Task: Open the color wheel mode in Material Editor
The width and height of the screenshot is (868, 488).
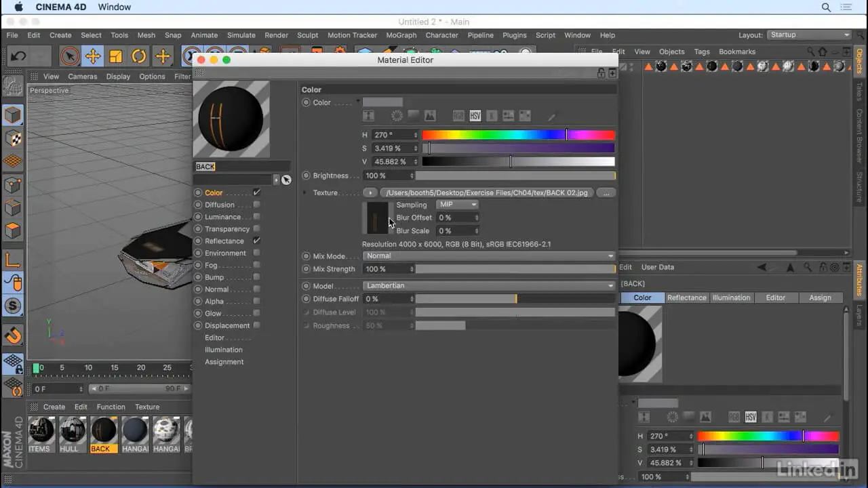Action: [x=397, y=116]
